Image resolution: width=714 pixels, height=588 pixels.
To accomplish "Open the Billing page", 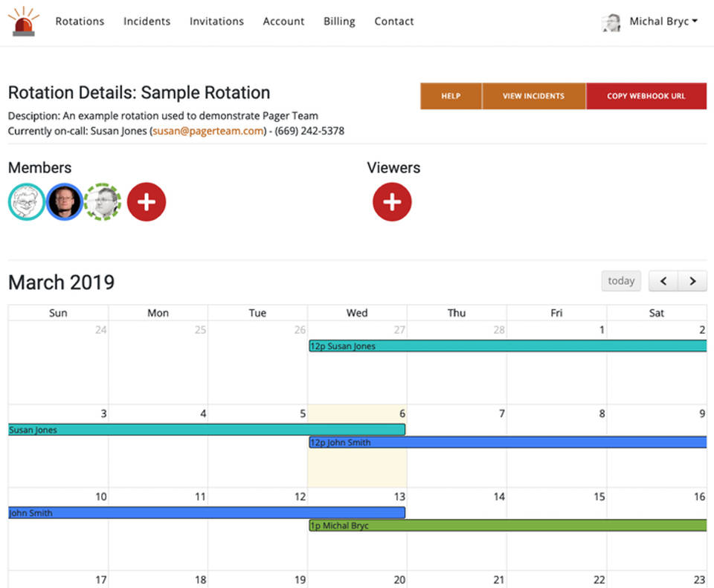I will coord(339,22).
